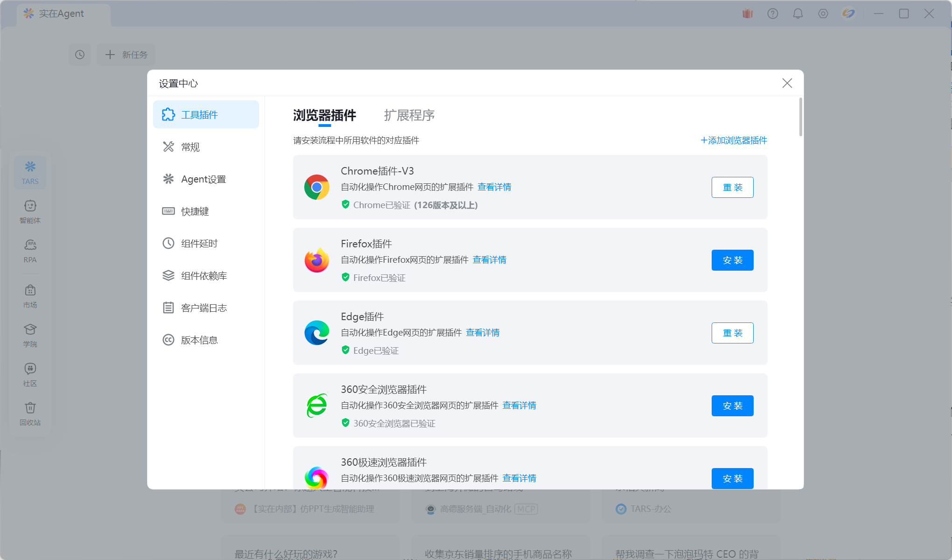Install 360安全浏览器 plugin

point(732,406)
